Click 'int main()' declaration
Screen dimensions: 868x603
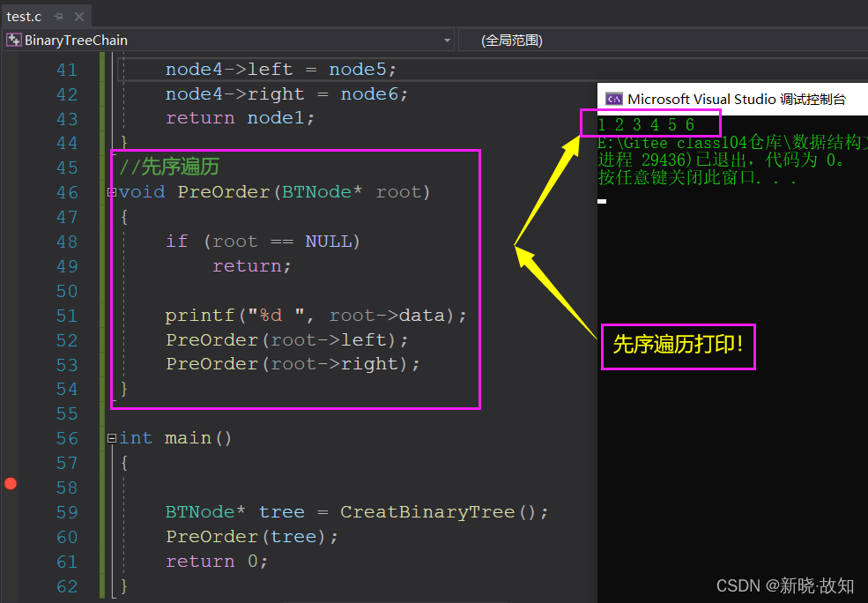click(x=175, y=438)
